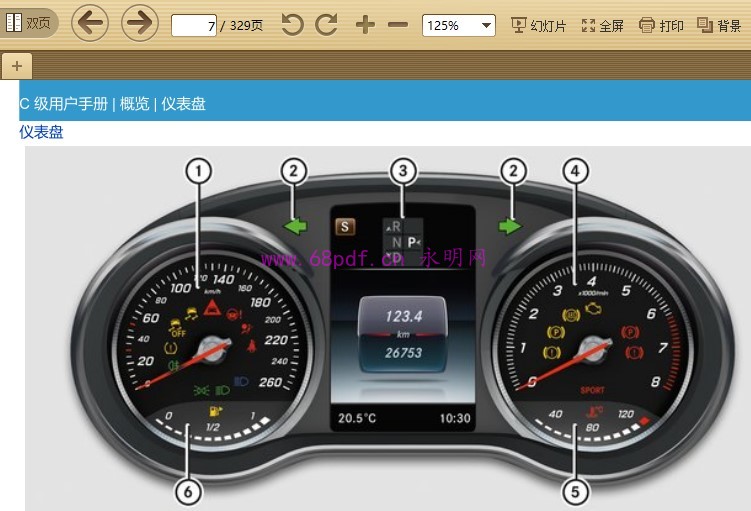
Task: Rotate the page clockwise
Action: [327, 25]
